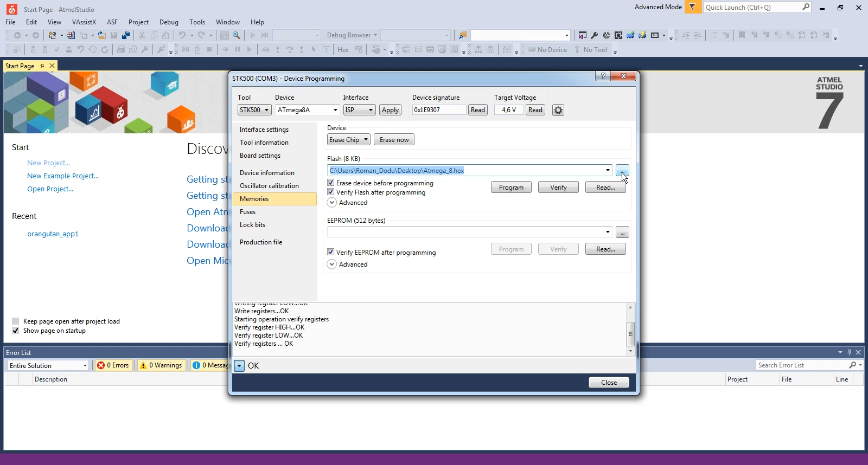Open the EEPROM file path dropdown arrow
Viewport: 868px width, 465px height.
click(608, 232)
